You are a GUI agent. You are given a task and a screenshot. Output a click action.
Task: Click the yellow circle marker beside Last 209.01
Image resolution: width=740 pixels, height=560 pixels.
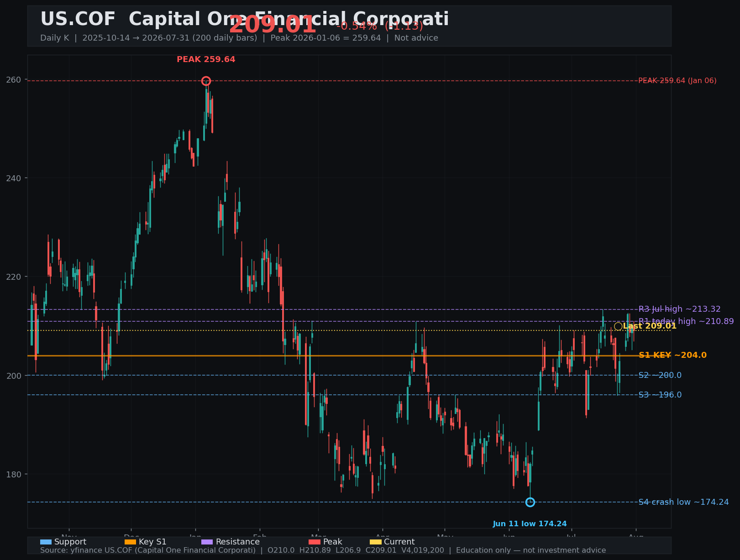618,326
